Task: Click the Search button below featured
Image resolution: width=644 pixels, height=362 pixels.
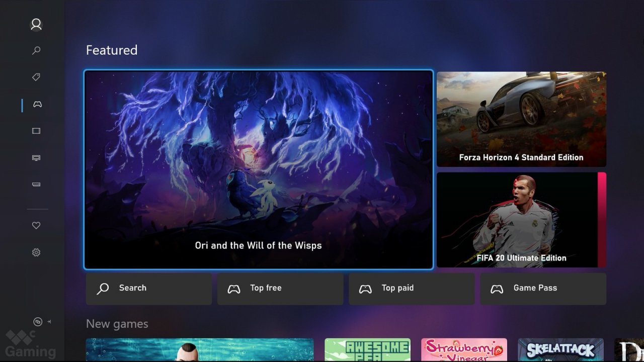Action: (149, 289)
